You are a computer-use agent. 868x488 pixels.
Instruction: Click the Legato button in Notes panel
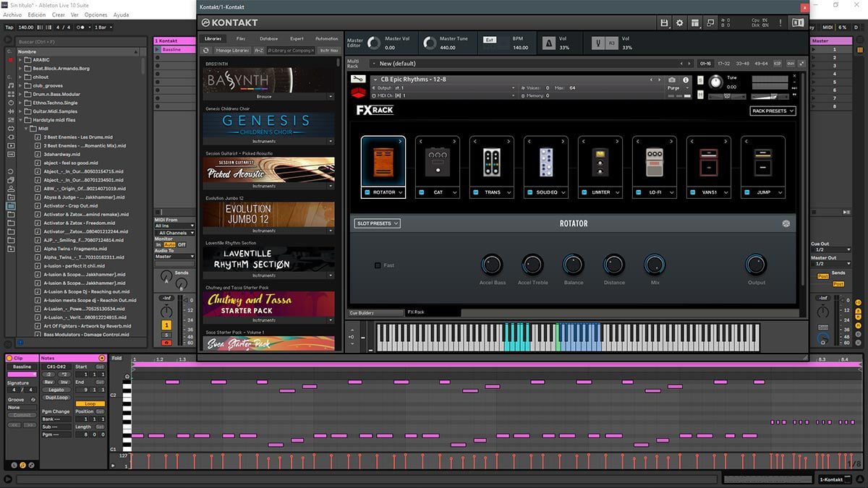[56, 390]
